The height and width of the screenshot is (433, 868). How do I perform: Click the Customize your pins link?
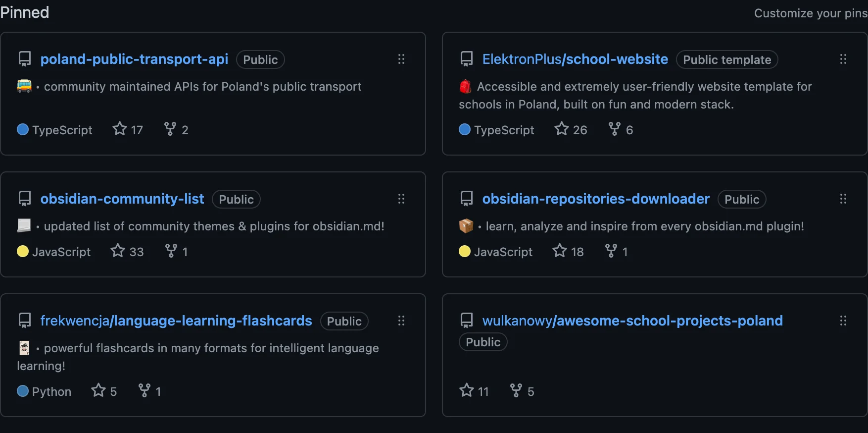click(x=810, y=13)
